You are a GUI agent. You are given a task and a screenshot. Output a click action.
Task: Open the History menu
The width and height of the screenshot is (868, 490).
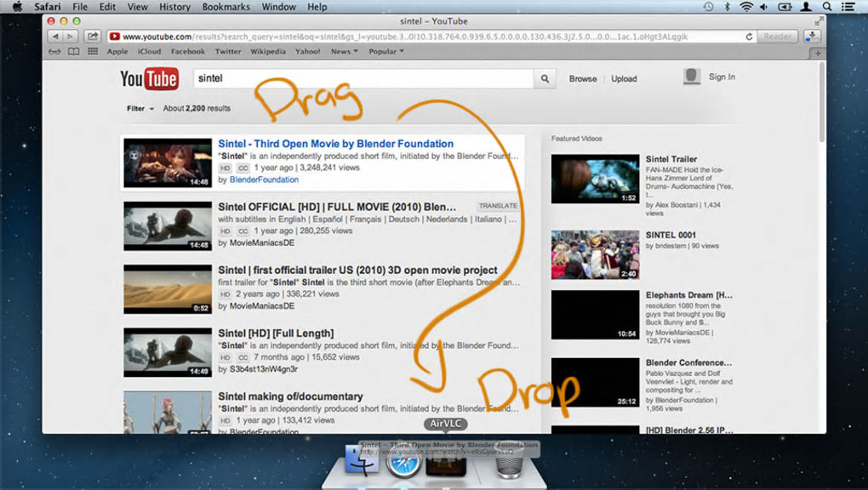click(x=175, y=7)
